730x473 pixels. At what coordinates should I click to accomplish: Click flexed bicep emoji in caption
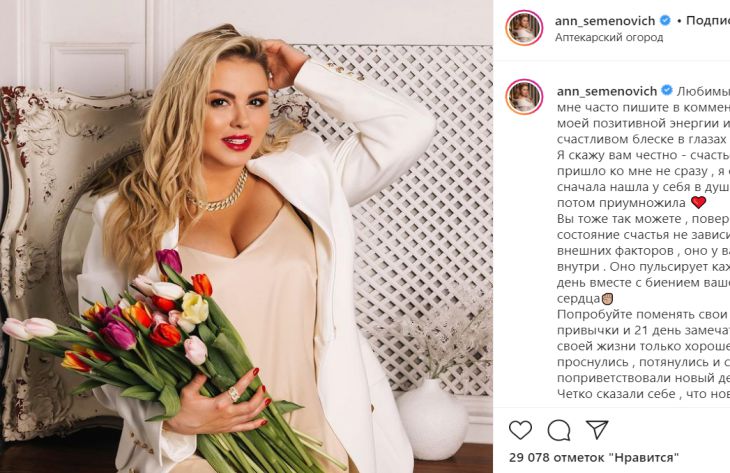click(608, 298)
